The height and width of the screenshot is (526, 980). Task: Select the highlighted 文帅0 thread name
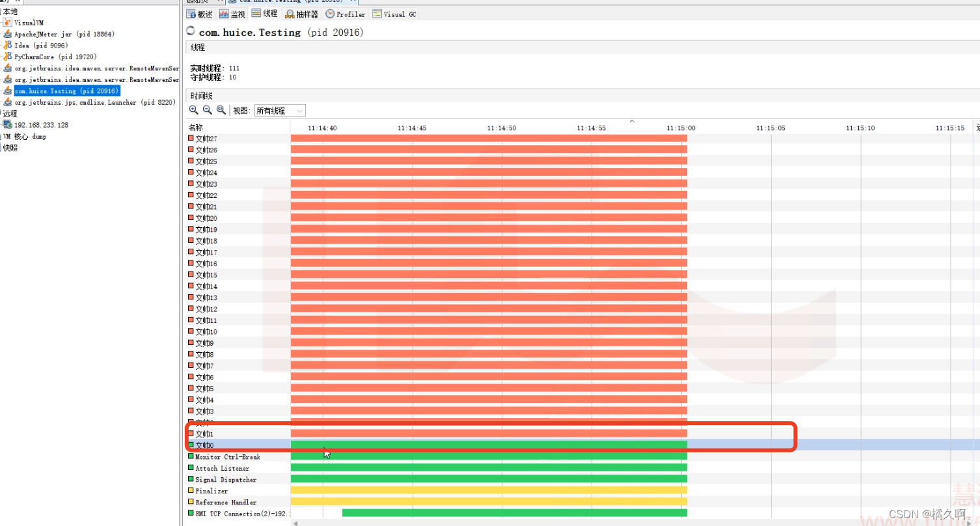click(204, 445)
